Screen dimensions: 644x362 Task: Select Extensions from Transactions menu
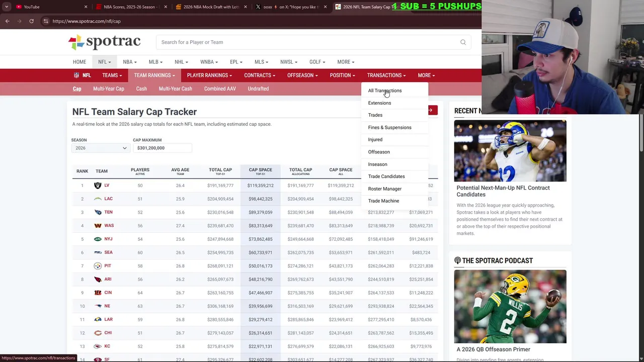tap(379, 103)
